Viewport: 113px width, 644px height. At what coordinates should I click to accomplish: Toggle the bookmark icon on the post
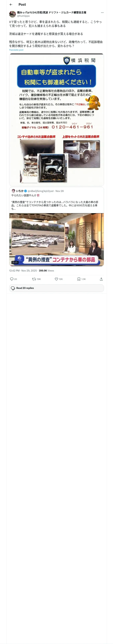pos(79,279)
